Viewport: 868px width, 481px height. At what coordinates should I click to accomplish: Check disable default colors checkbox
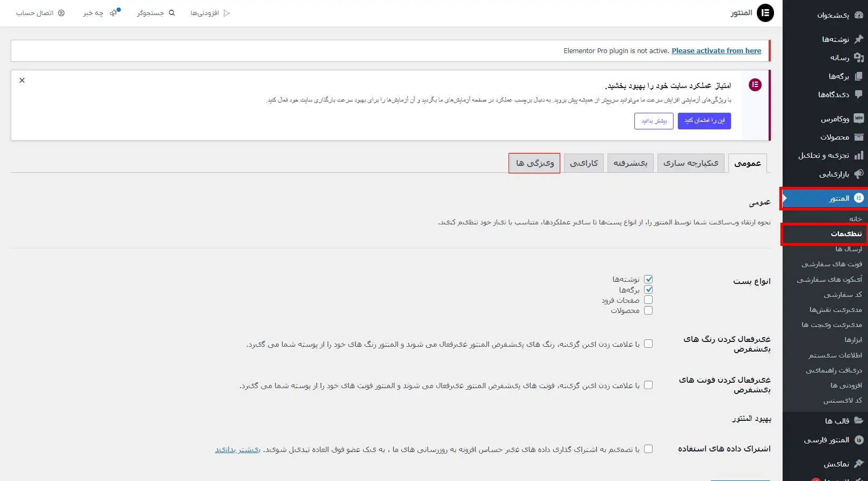click(x=648, y=344)
